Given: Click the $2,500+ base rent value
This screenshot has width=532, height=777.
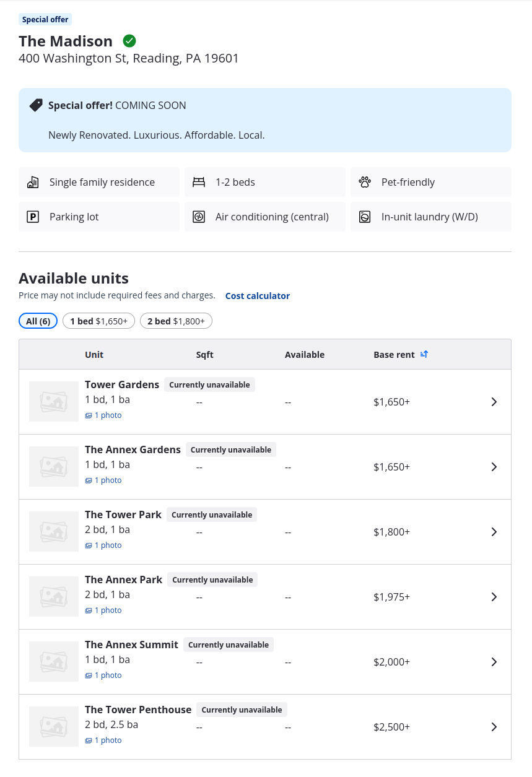Looking at the screenshot, I should 391,727.
